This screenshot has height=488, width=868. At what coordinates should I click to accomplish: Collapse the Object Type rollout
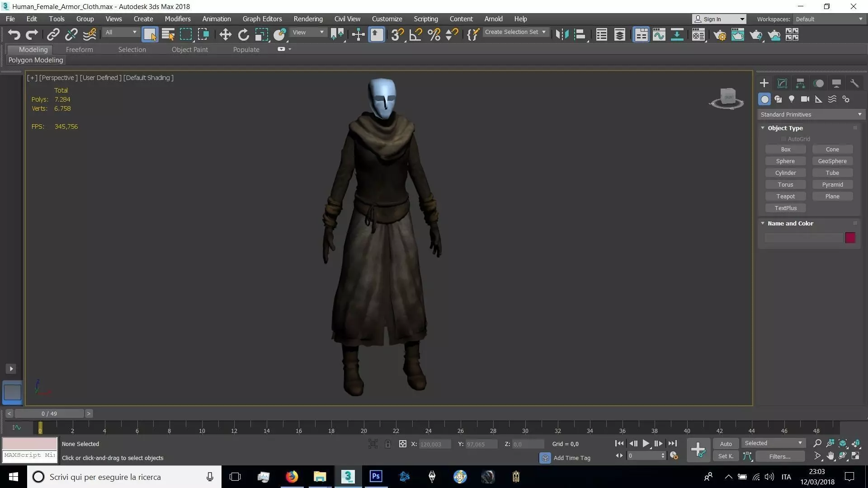[x=763, y=128]
